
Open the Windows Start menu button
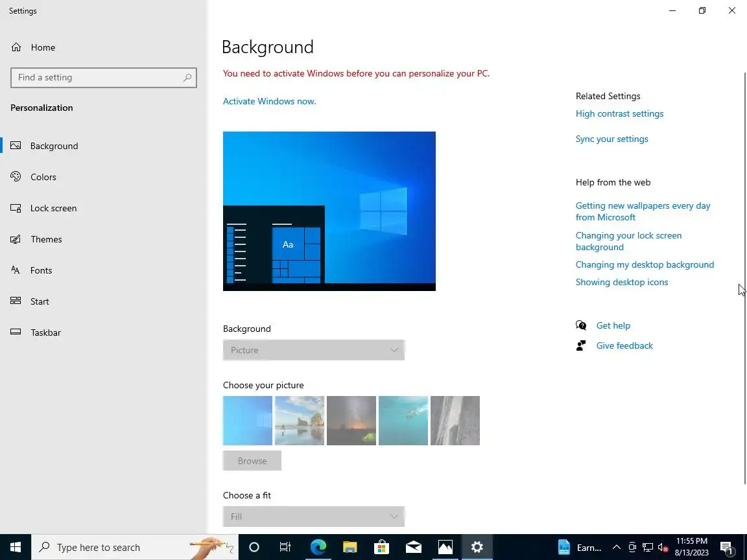coord(16,547)
